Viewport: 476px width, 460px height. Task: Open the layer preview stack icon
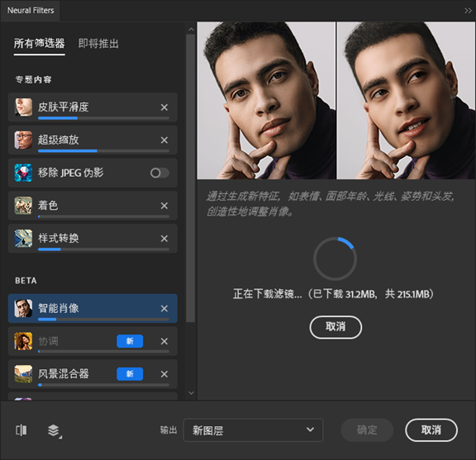(x=55, y=431)
